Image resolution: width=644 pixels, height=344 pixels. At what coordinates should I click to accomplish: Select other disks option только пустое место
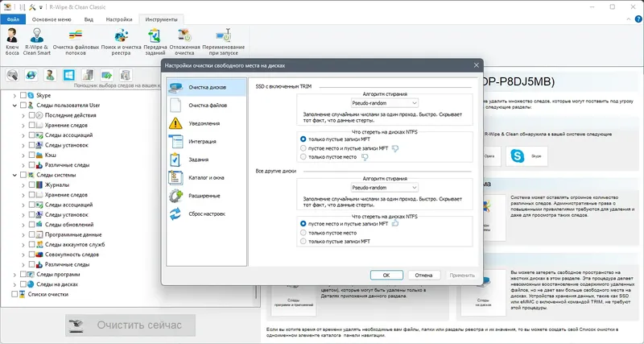303,233
